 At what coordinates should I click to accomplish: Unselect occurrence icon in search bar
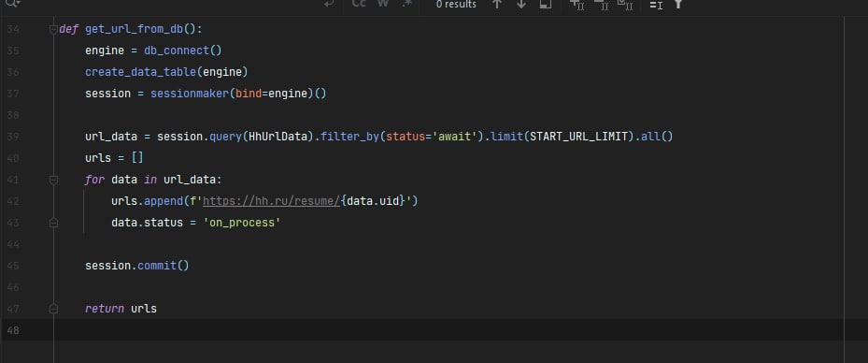602,5
